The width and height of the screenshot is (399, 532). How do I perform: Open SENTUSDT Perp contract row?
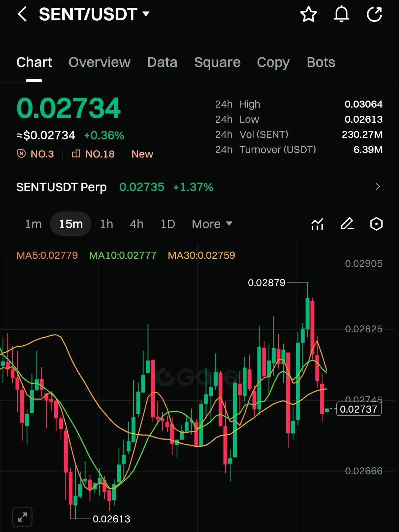pyautogui.click(x=199, y=187)
